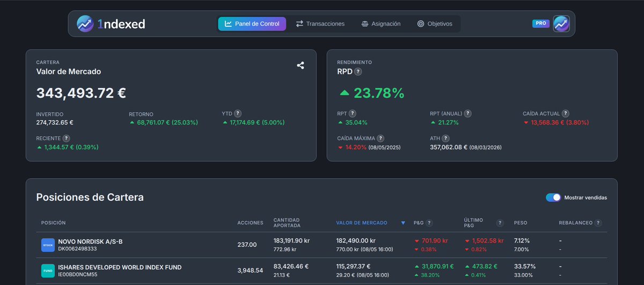644x285 pixels.
Task: Click Novo Nordisk shares count 237.00
Action: [247, 245]
